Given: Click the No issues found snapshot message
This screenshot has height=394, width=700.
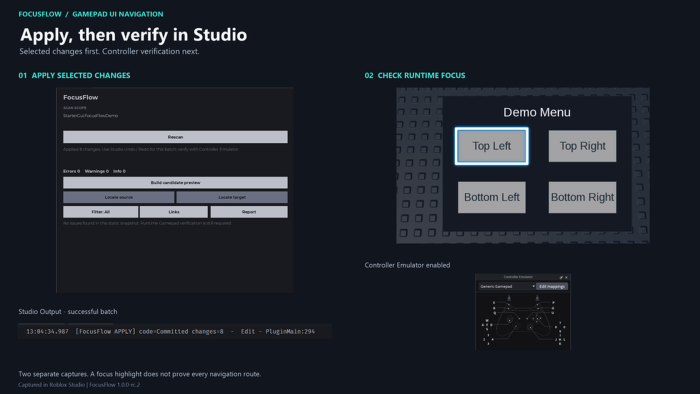Looking at the screenshot, I should (x=147, y=223).
